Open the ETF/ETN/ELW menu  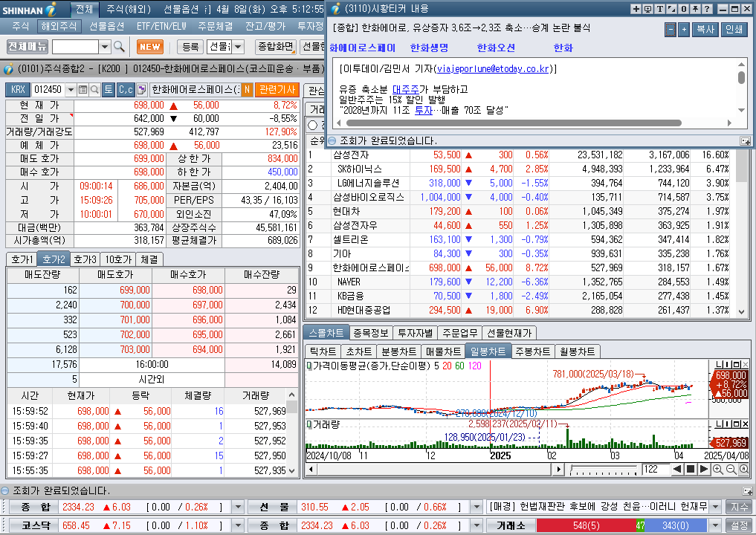point(161,26)
